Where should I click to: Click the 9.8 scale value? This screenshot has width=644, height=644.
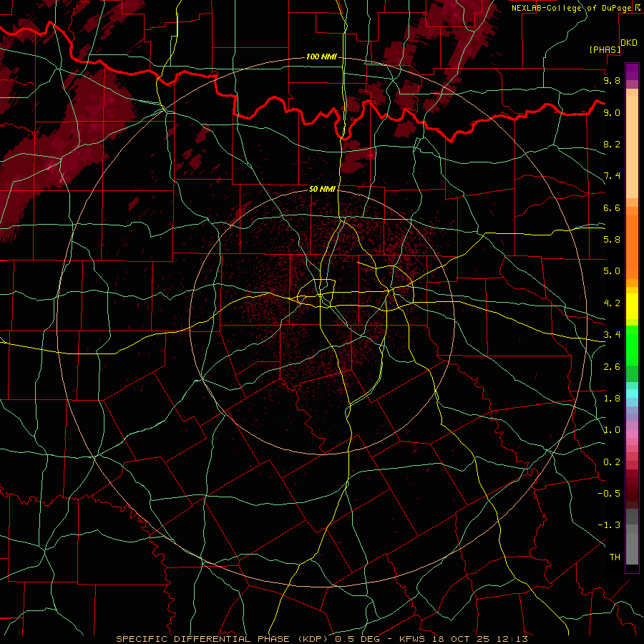[612, 80]
